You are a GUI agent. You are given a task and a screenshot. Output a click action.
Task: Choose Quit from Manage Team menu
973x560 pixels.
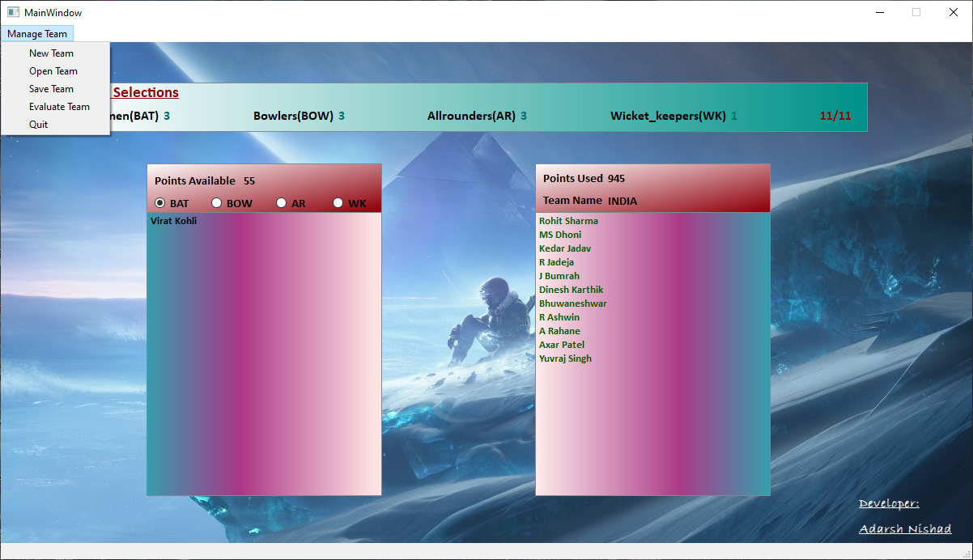[x=55, y=125]
